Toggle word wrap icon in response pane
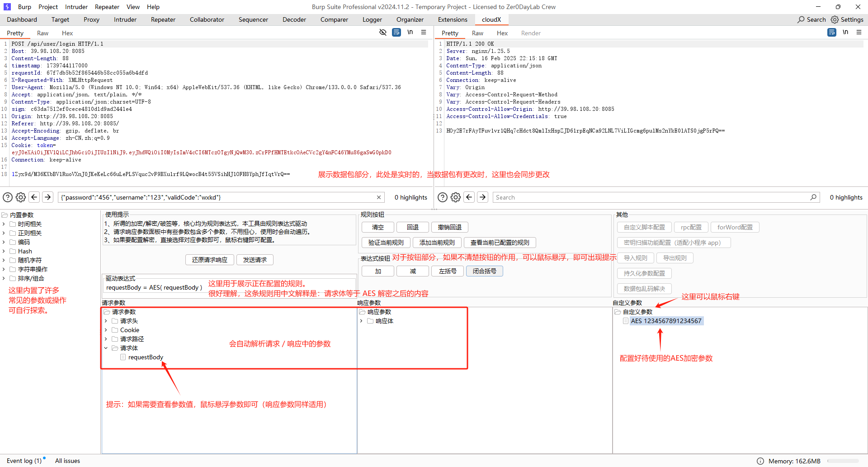 (832, 32)
